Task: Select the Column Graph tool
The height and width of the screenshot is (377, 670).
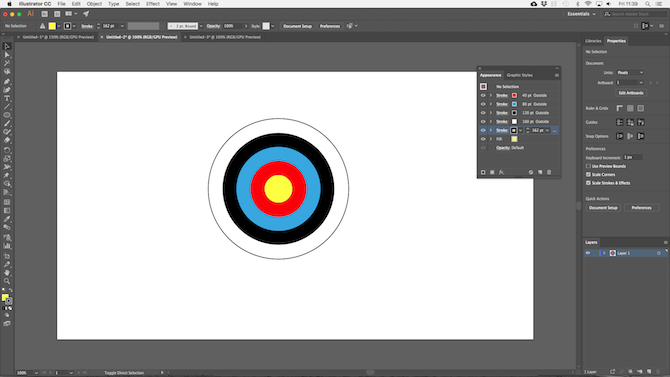Action: [x=7, y=246]
